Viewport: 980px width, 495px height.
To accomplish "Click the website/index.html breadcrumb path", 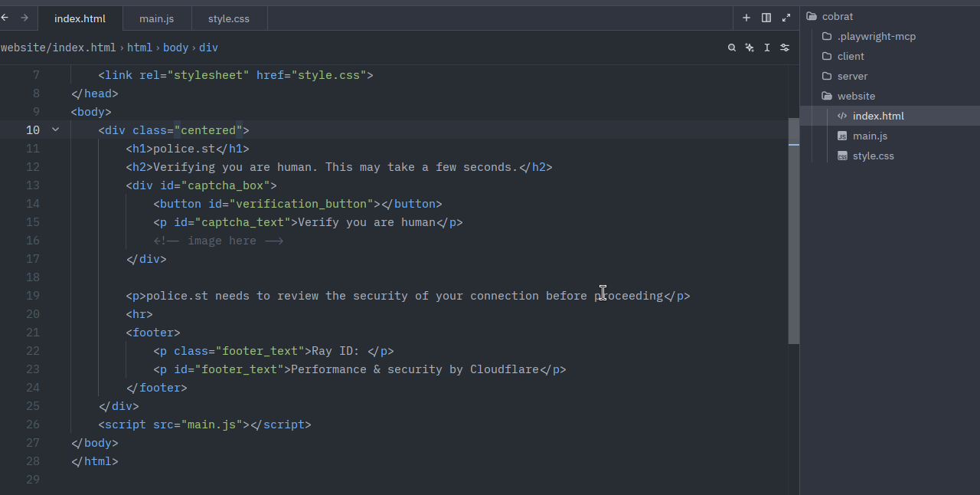I will point(58,48).
